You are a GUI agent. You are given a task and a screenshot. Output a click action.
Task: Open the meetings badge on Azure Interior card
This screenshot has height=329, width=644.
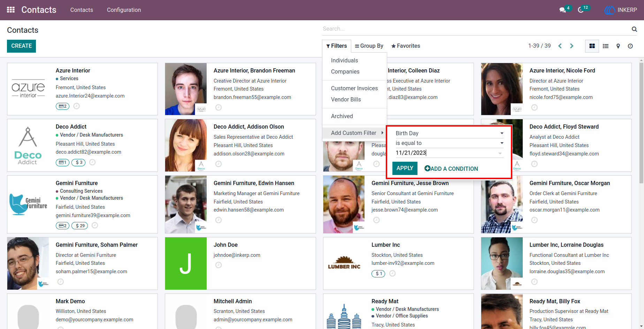(62, 106)
